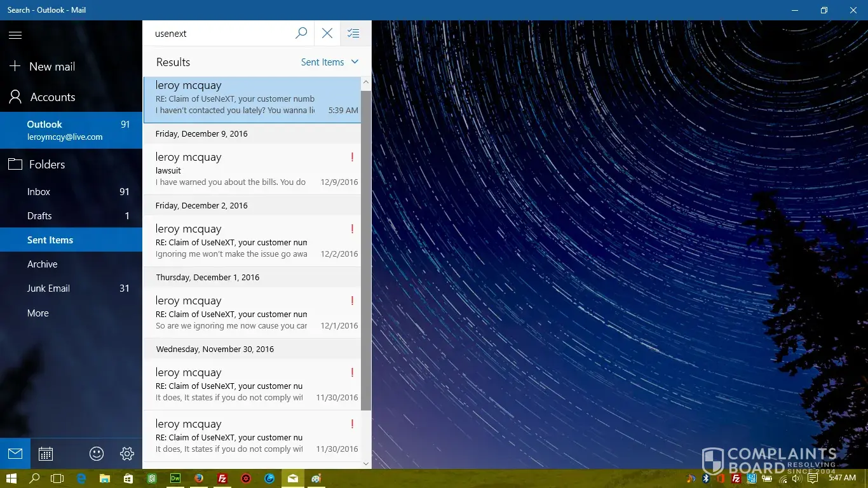Screen dimensions: 868x488
Task: Expand More folders list
Action: click(x=38, y=313)
